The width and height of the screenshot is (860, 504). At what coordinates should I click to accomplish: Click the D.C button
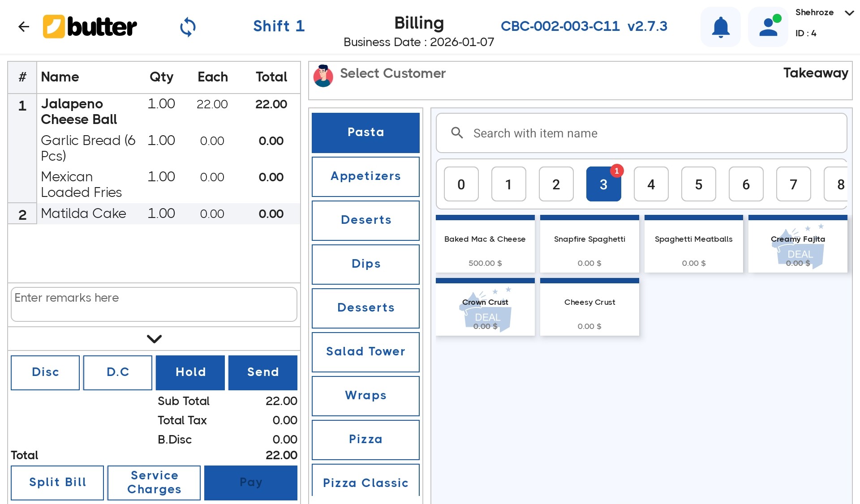point(118,372)
